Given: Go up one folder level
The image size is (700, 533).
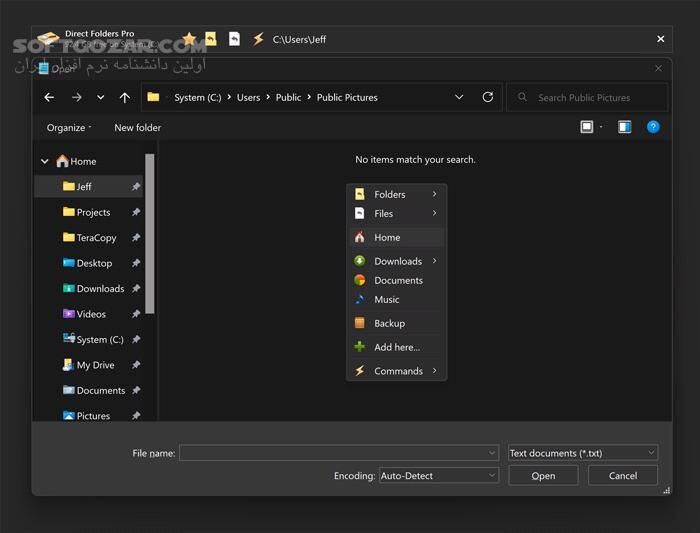Looking at the screenshot, I should 125,97.
